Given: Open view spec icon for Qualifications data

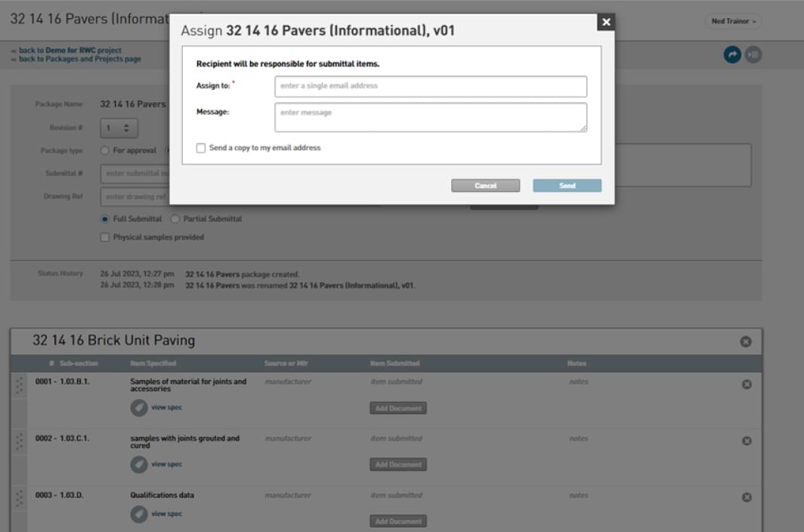Looking at the screenshot, I should pos(139,514).
